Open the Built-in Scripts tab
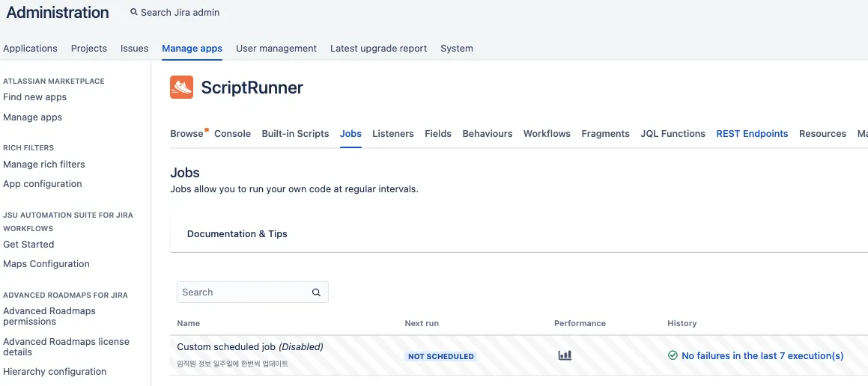Image resolution: width=868 pixels, height=386 pixels. 296,133
